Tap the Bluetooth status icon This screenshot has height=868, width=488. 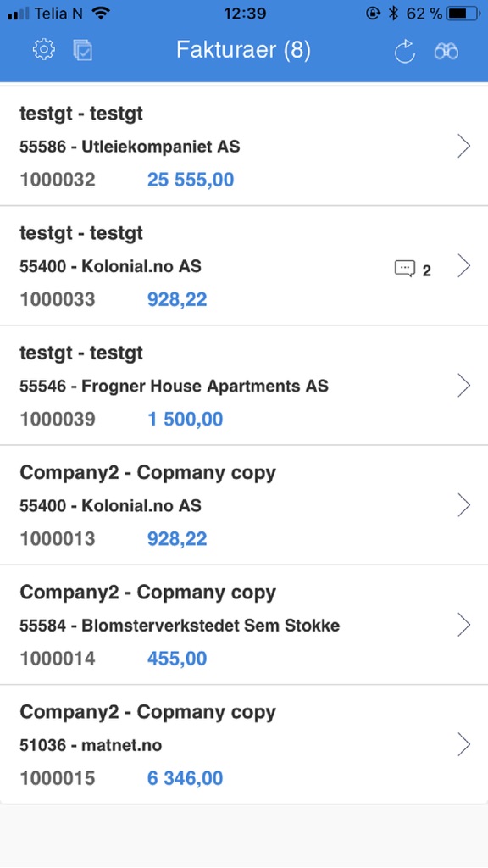point(393,14)
